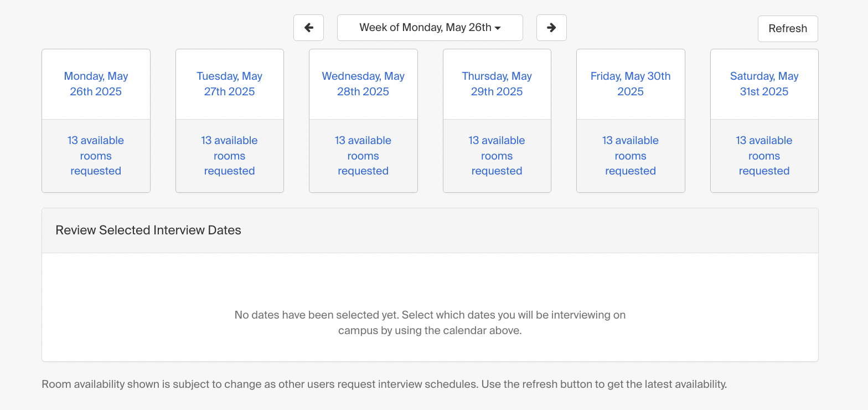Open Thursday's 13 available rooms link
The image size is (868, 410).
point(497,156)
